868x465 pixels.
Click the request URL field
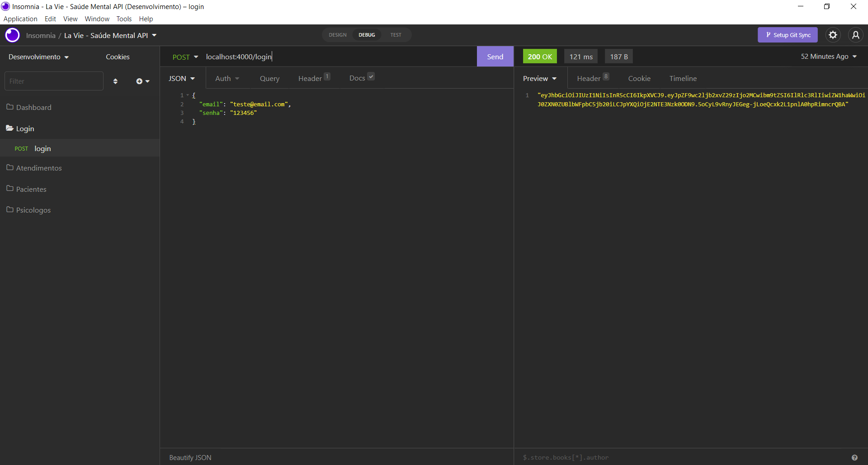click(339, 57)
